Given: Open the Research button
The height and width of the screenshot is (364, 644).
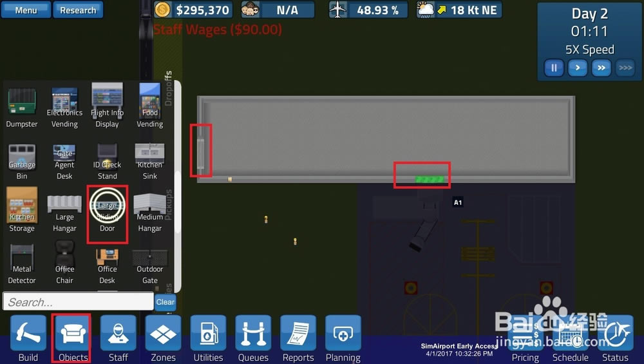Looking at the screenshot, I should click(x=78, y=10).
